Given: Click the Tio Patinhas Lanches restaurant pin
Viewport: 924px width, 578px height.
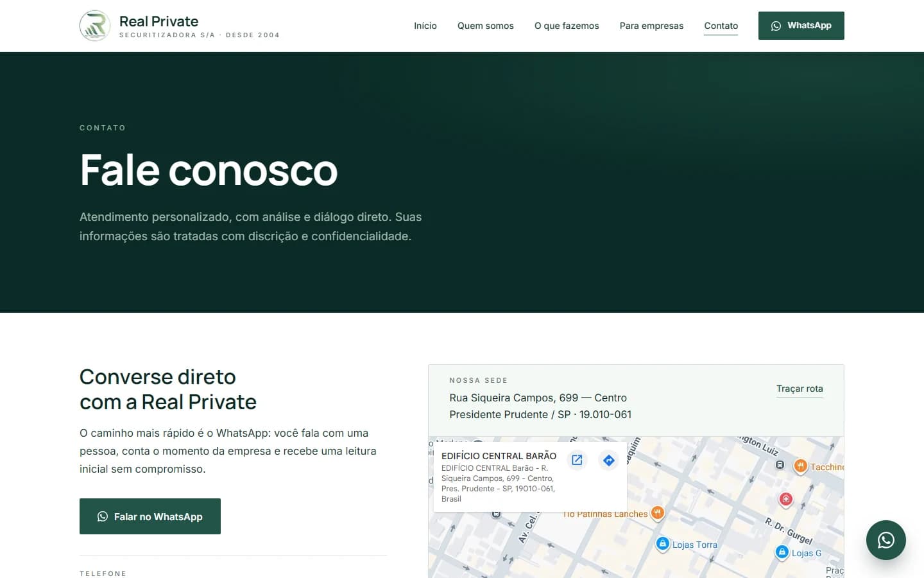Looking at the screenshot, I should [x=657, y=513].
